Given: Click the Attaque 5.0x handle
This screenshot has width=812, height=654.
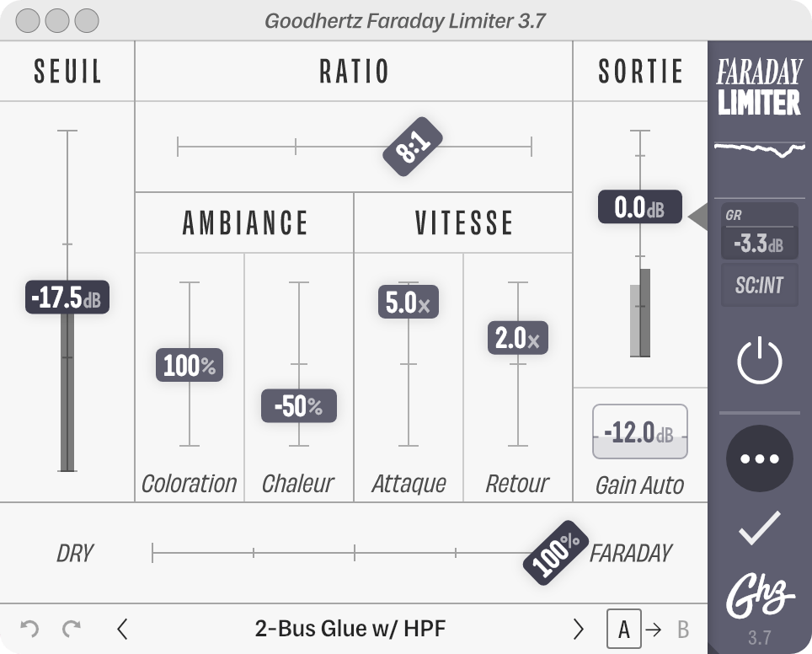Looking at the screenshot, I should click(x=409, y=302).
